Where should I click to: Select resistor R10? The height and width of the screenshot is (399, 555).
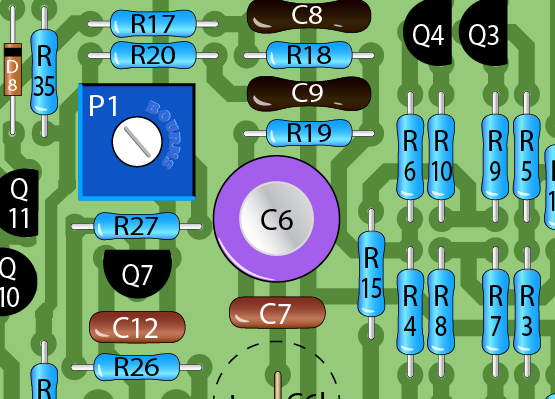pos(441,157)
